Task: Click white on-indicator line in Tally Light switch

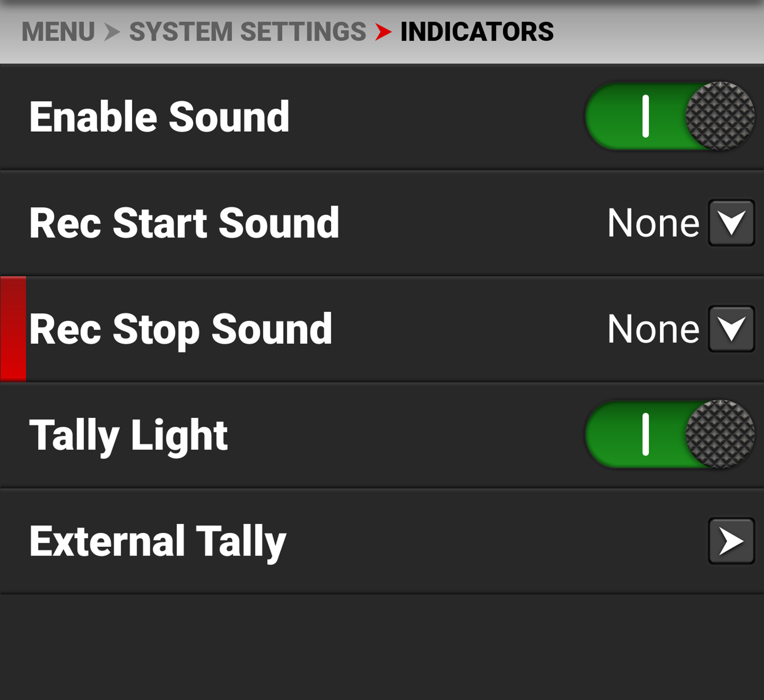Action: coord(645,434)
